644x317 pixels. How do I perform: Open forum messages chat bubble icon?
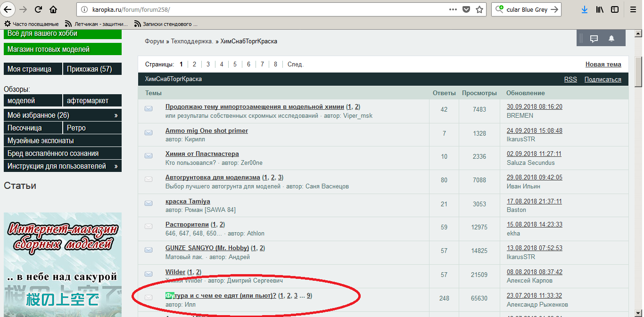click(x=594, y=39)
